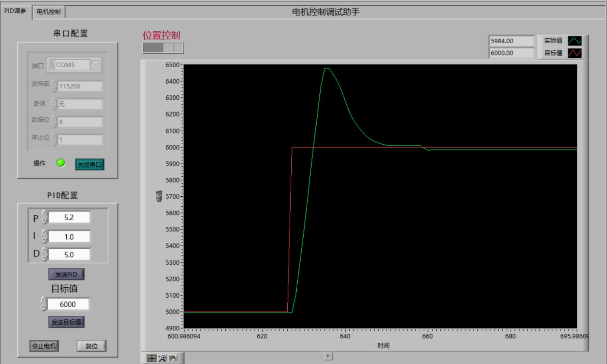Click the 目标值 legend label
Screen dimensions: 607x364
[x=553, y=53]
